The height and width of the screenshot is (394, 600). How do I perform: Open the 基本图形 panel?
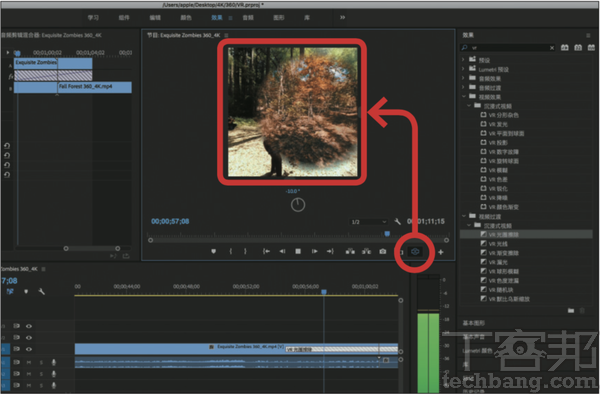[474, 323]
